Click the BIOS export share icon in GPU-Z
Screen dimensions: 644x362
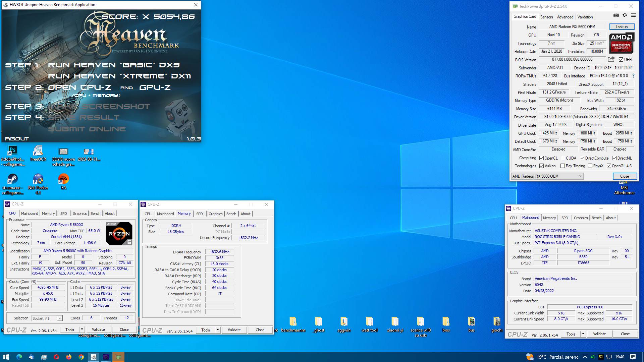(x=611, y=59)
